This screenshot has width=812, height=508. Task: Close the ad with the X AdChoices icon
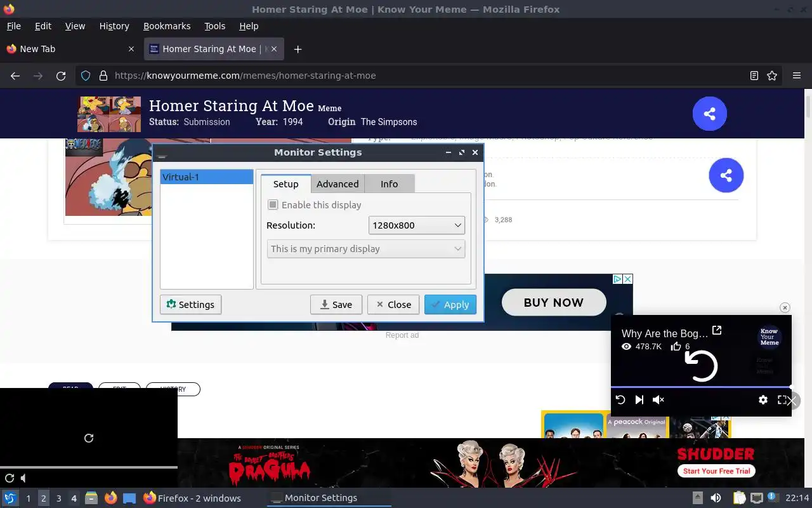(x=627, y=279)
